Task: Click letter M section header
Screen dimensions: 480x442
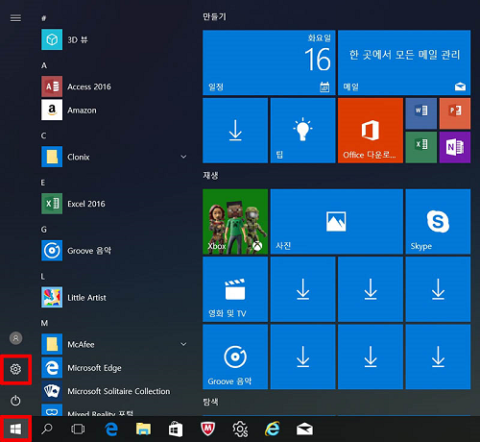Action: pyautogui.click(x=44, y=323)
